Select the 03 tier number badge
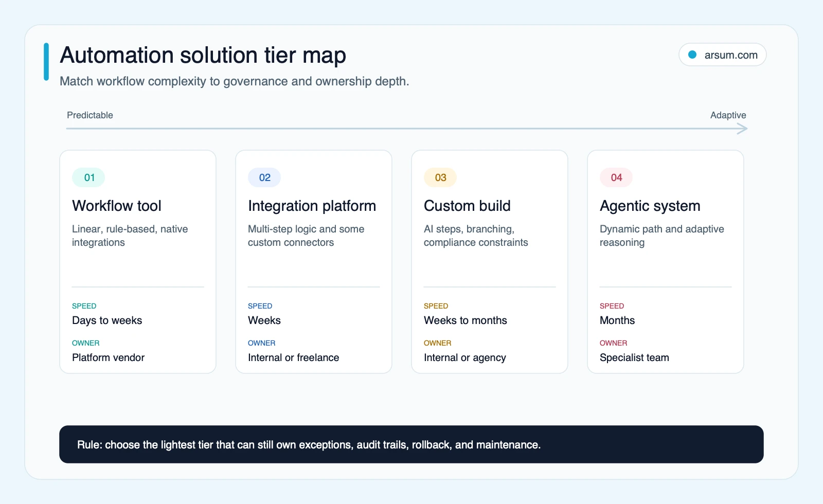This screenshot has width=823, height=504. [x=440, y=177]
